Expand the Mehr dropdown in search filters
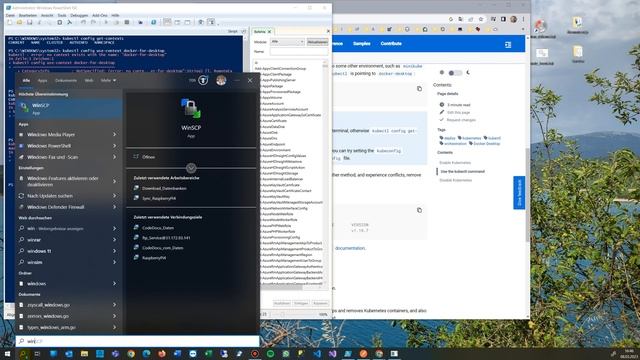Viewport: 640px width, 360px height. pyautogui.click(x=108, y=80)
